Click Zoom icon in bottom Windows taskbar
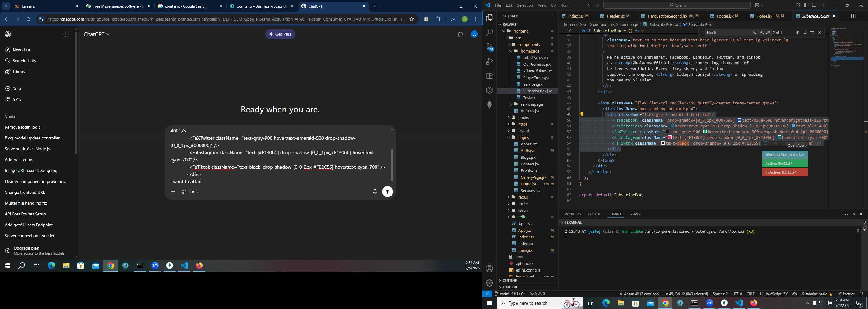Image resolution: width=868 pixels, height=309 pixels. click(709, 303)
